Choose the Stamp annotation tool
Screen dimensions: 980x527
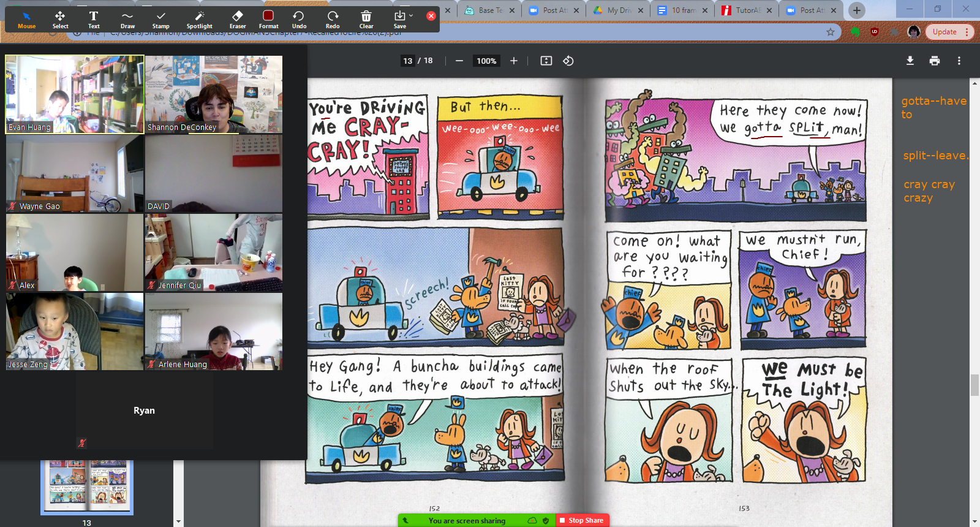[161, 20]
